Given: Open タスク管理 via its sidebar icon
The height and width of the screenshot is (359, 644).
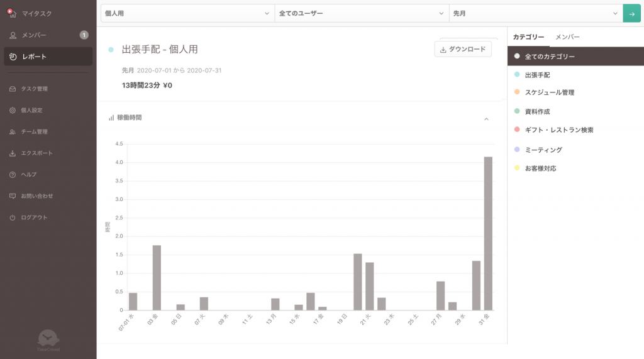Looking at the screenshot, I should point(13,89).
